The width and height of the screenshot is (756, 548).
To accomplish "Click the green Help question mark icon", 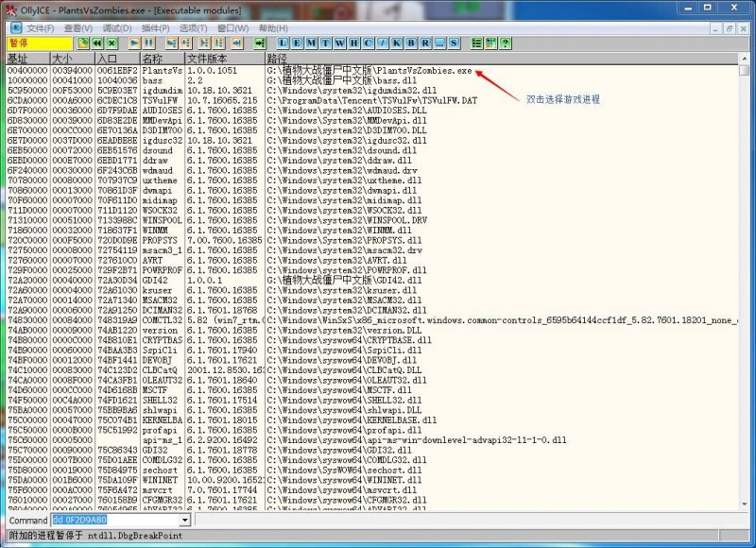I will 506,43.
